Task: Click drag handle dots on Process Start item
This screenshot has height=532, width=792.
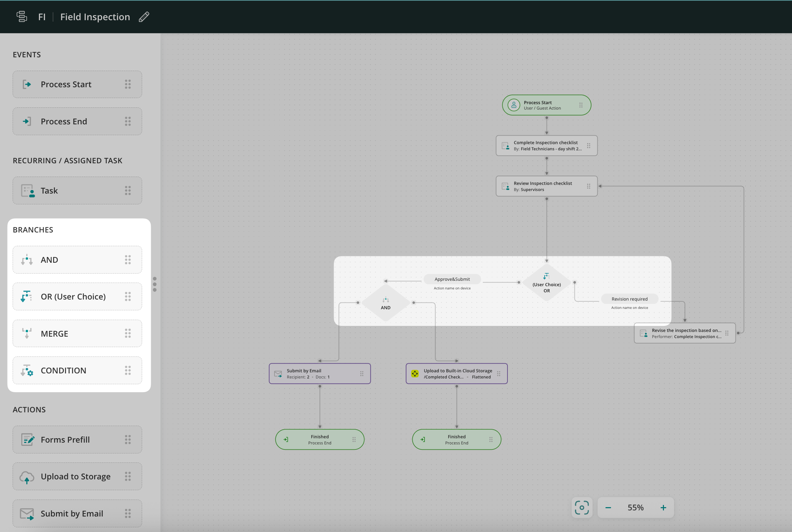Action: tap(128, 84)
